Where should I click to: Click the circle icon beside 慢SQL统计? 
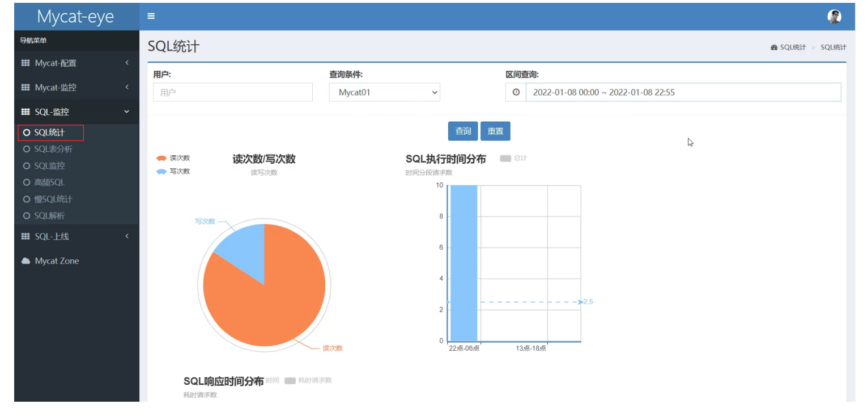(x=26, y=199)
